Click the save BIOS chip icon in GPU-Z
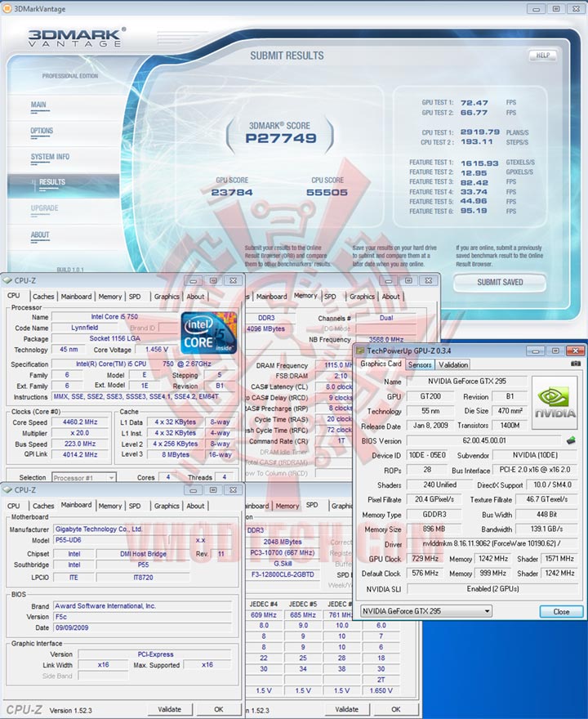Image resolution: width=588 pixels, height=719 pixels. [571, 440]
